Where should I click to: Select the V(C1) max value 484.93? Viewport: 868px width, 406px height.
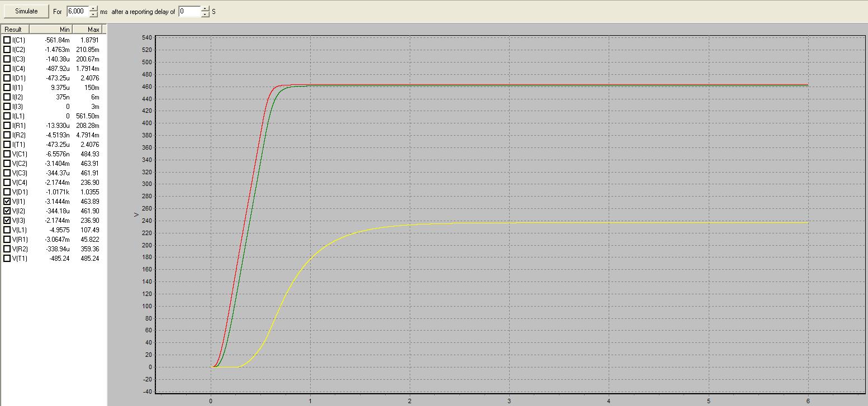click(x=90, y=154)
